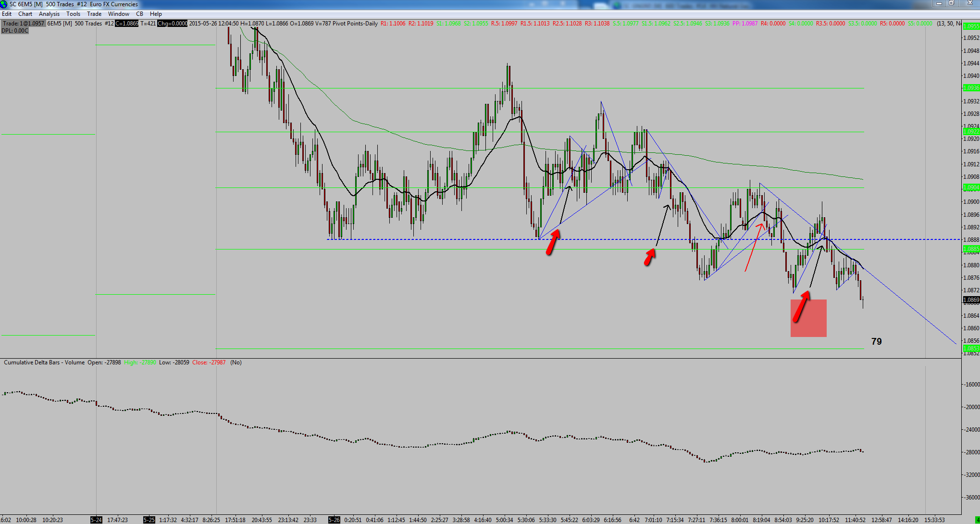Click the 5:00:34 time axis label
Viewport: 980px width, 524px height.
coord(504,520)
